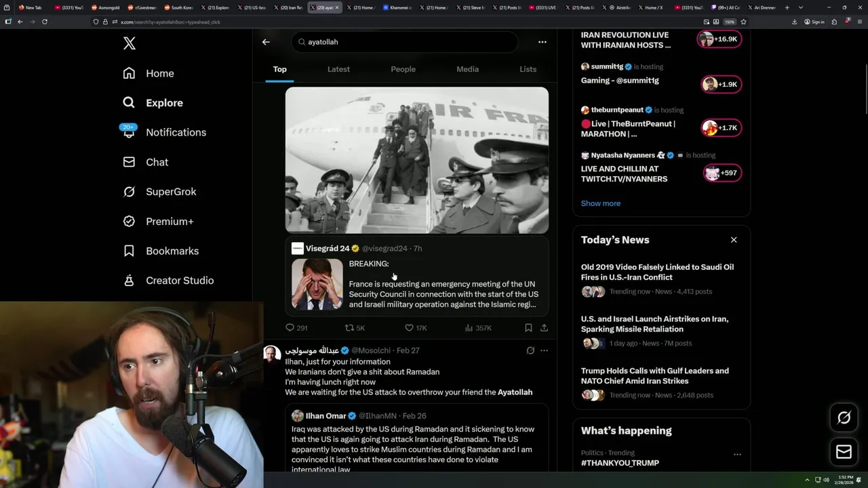The height and width of the screenshot is (488, 868).
Task: Click the ayatollah search field
Action: 405,42
